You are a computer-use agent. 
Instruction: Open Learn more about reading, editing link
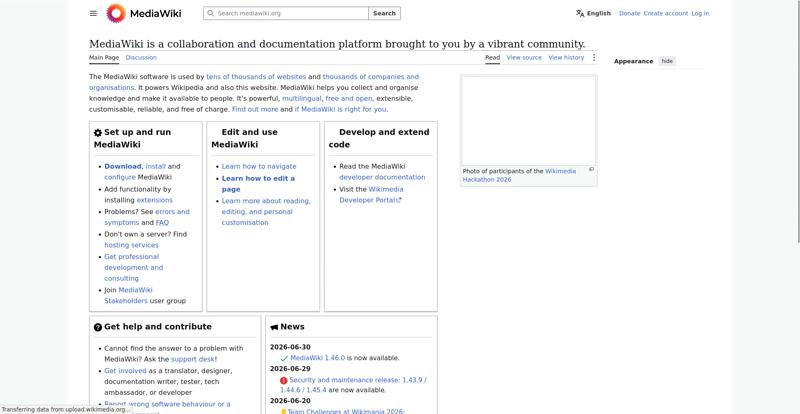(266, 212)
